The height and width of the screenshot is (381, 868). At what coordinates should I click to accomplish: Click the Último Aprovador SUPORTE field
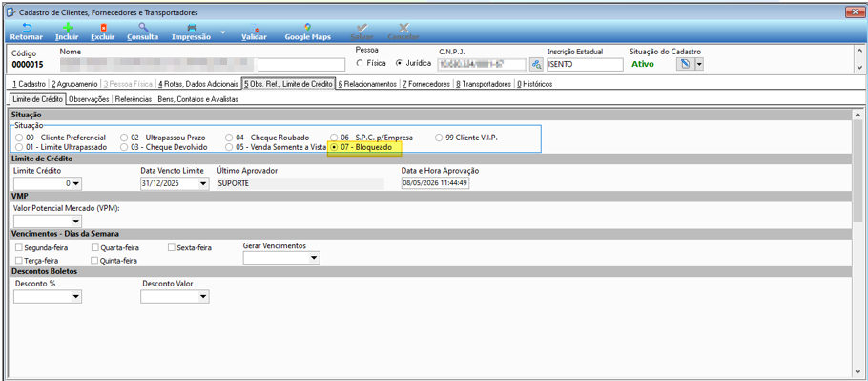point(300,183)
